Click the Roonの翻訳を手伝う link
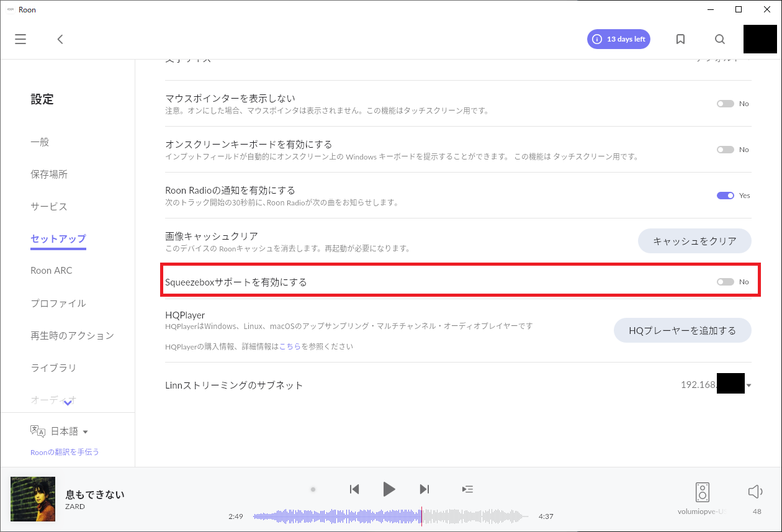Image resolution: width=782 pixels, height=532 pixels. [65, 452]
